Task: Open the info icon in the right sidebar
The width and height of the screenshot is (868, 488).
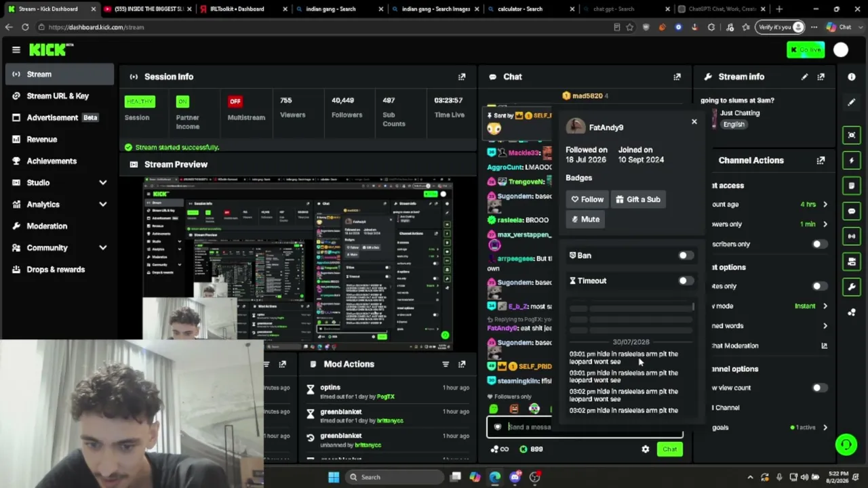Action: [852, 77]
